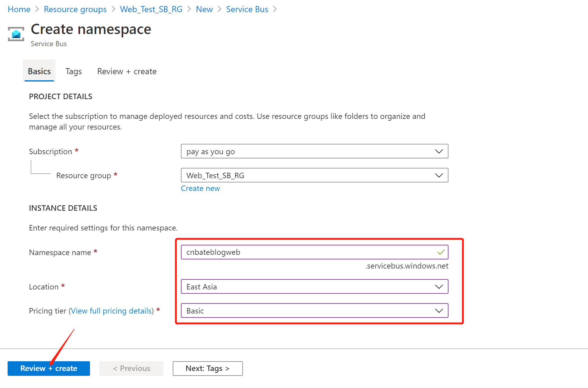588x388 pixels.
Task: Click the blue Review + create button
Action: (49, 369)
